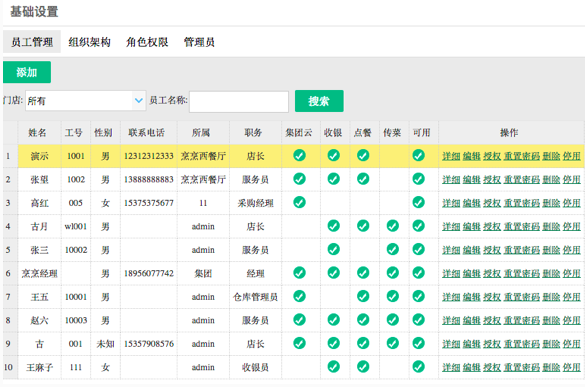Toggle 收银 checkmark for 赵六
Image resolution: width=585 pixels, height=387 pixels.
coord(334,320)
